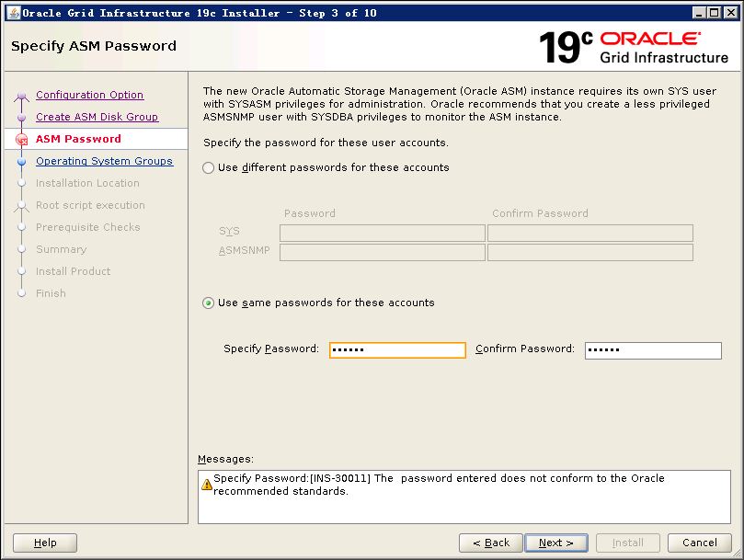
Task: Go to the Configuration Option step
Action: coord(90,95)
